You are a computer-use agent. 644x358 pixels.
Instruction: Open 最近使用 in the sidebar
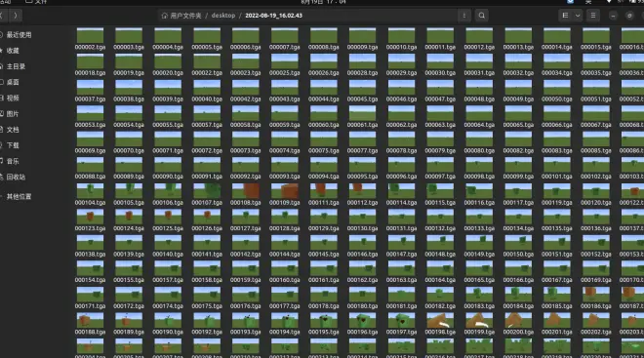(x=19, y=35)
